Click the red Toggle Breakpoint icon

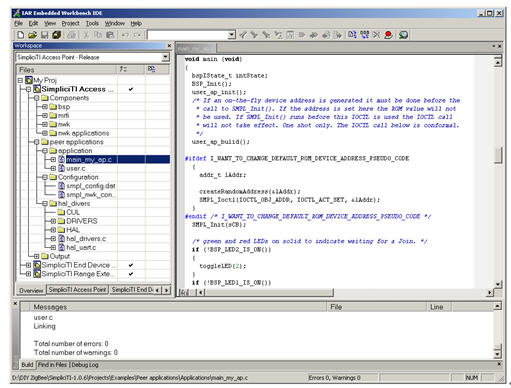tap(388, 35)
